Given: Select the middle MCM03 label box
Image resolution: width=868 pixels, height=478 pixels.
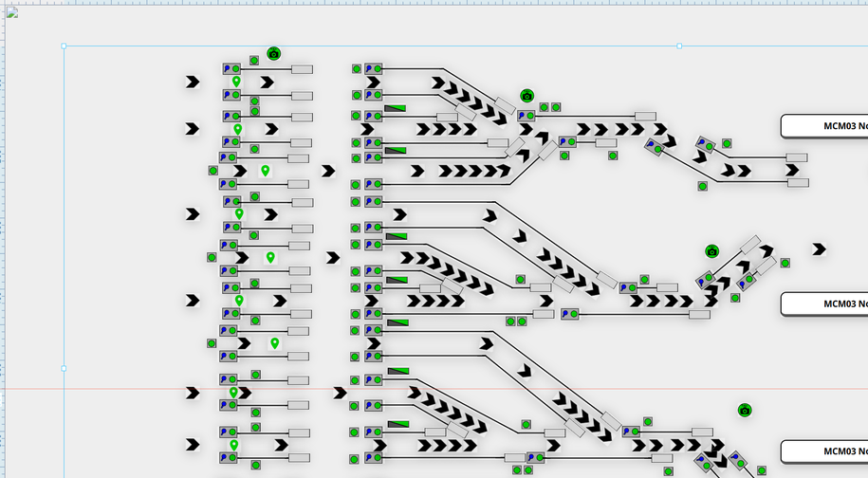Looking at the screenshot, I should 824,303.
